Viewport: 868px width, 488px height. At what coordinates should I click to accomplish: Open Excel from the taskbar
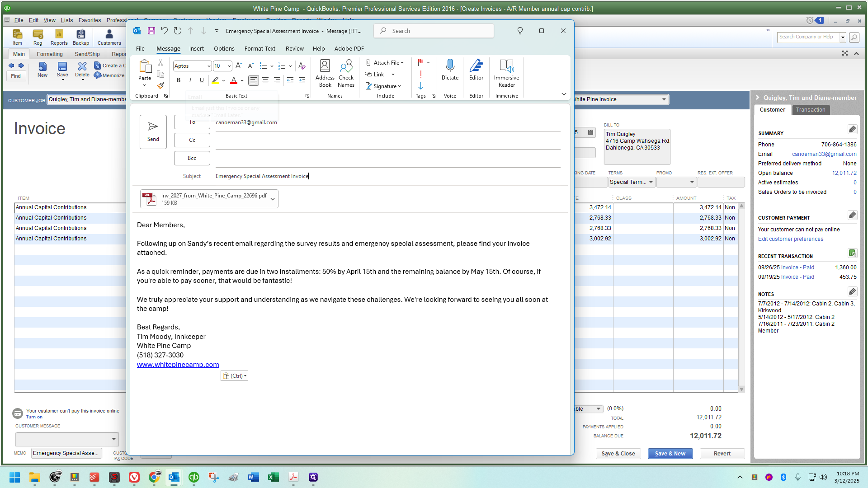click(x=274, y=477)
